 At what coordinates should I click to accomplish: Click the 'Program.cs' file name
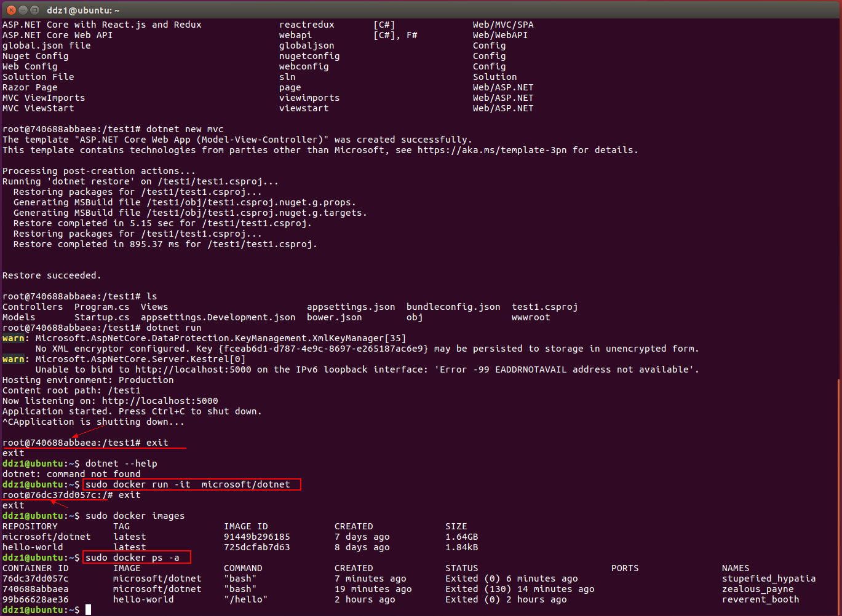pyautogui.click(x=102, y=307)
